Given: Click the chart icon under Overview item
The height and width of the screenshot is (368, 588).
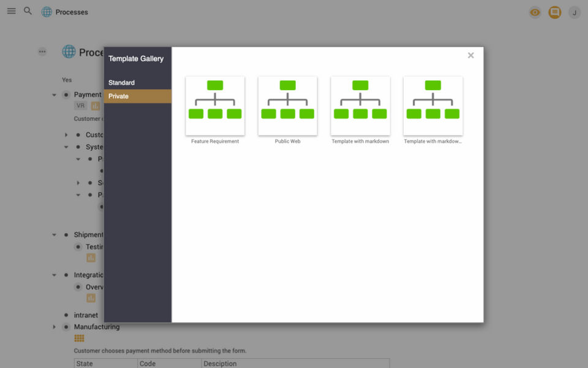Looking at the screenshot, I should pos(91,298).
